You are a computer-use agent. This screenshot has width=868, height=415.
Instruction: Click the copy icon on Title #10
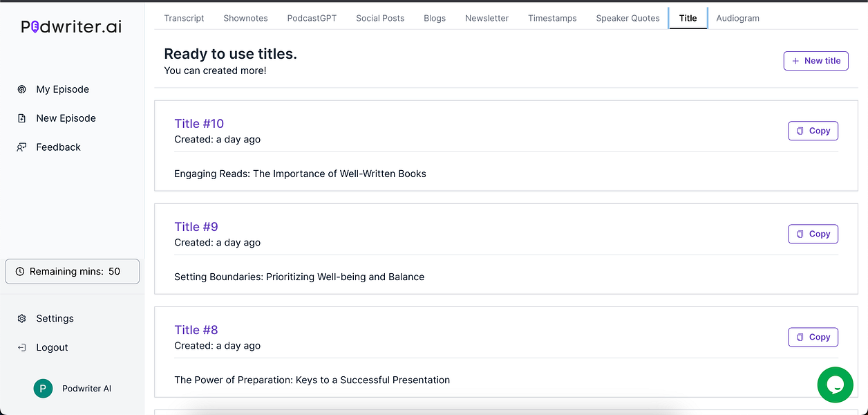tap(800, 130)
